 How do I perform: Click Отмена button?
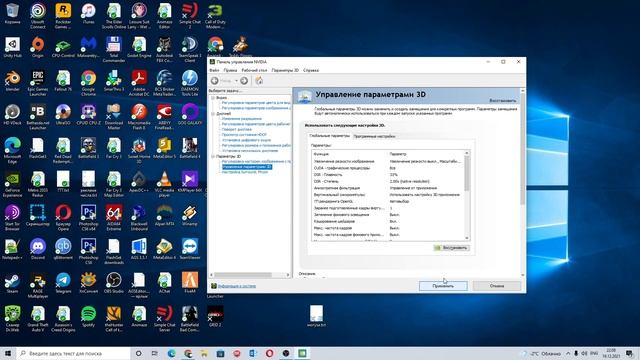(x=497, y=286)
